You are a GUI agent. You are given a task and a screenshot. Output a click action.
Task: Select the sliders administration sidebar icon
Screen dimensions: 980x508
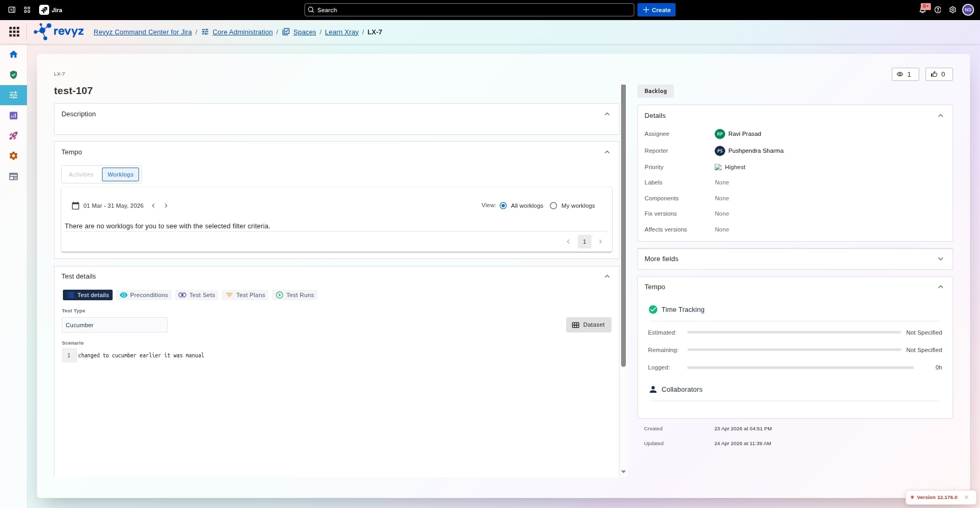coord(14,95)
